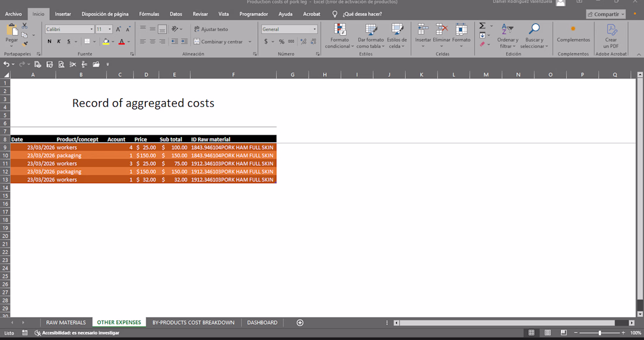Switch to DASHBOARD sheet tab

[x=262, y=322]
